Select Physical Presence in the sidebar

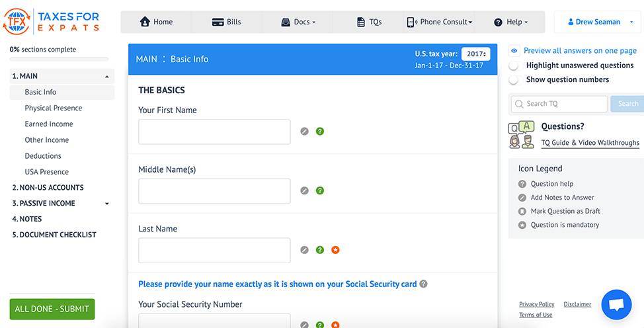point(54,108)
